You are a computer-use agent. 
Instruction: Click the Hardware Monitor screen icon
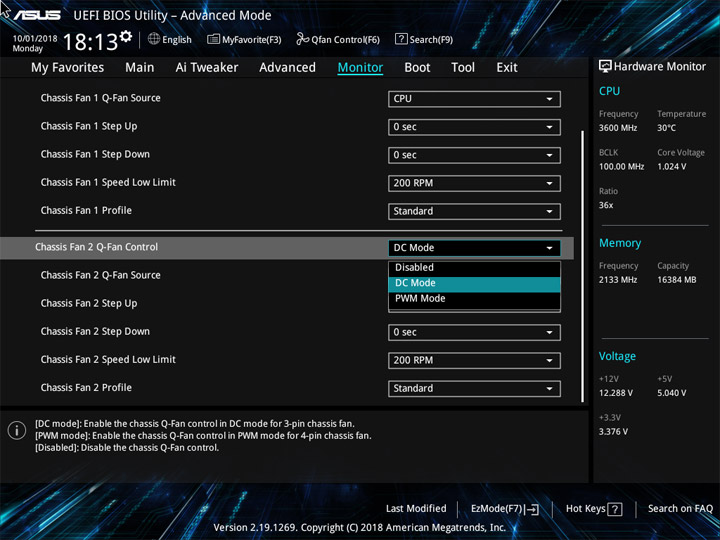[x=605, y=67]
